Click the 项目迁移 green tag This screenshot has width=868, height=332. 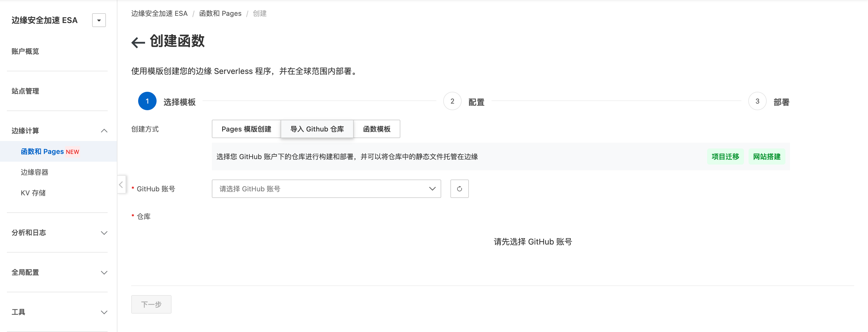click(x=725, y=157)
